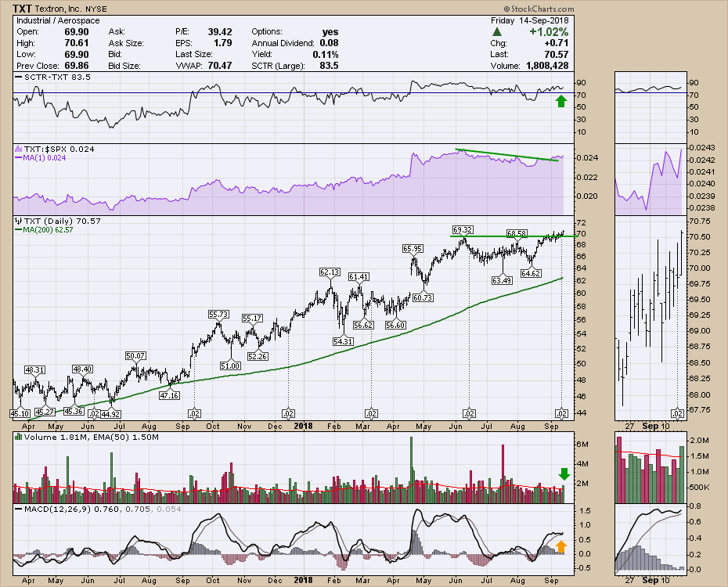The height and width of the screenshot is (587, 728).
Task: Click the P/E value 39.42
Action: click(220, 31)
